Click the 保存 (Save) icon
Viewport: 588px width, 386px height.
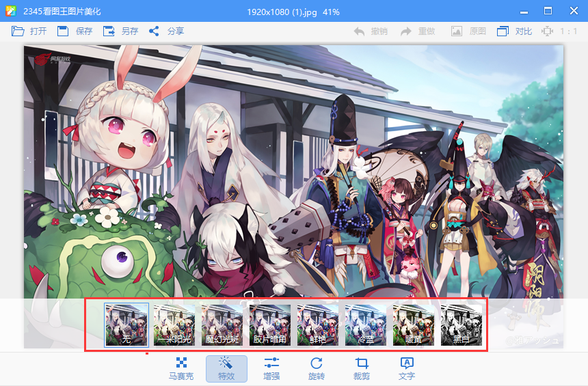[63, 31]
